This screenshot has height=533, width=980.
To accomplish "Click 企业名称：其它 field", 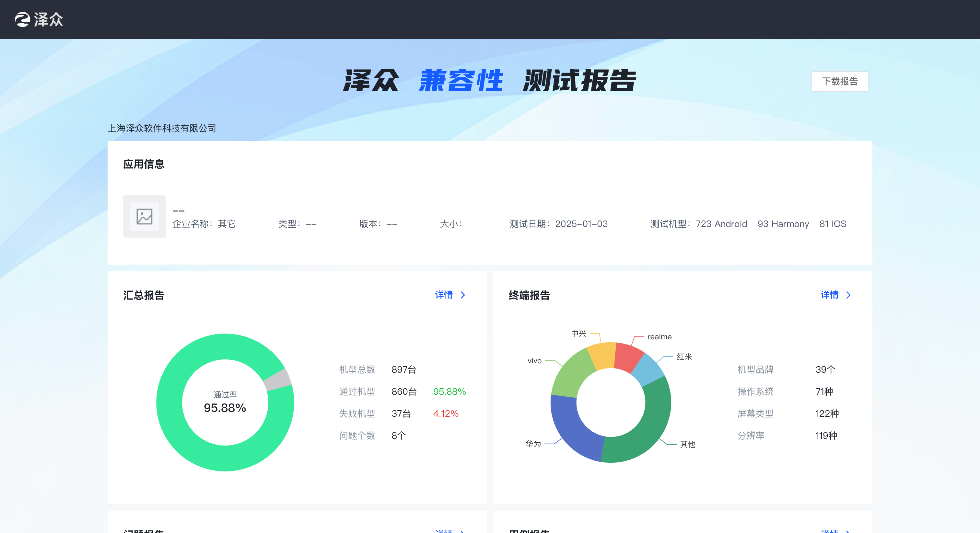I will coord(204,223).
